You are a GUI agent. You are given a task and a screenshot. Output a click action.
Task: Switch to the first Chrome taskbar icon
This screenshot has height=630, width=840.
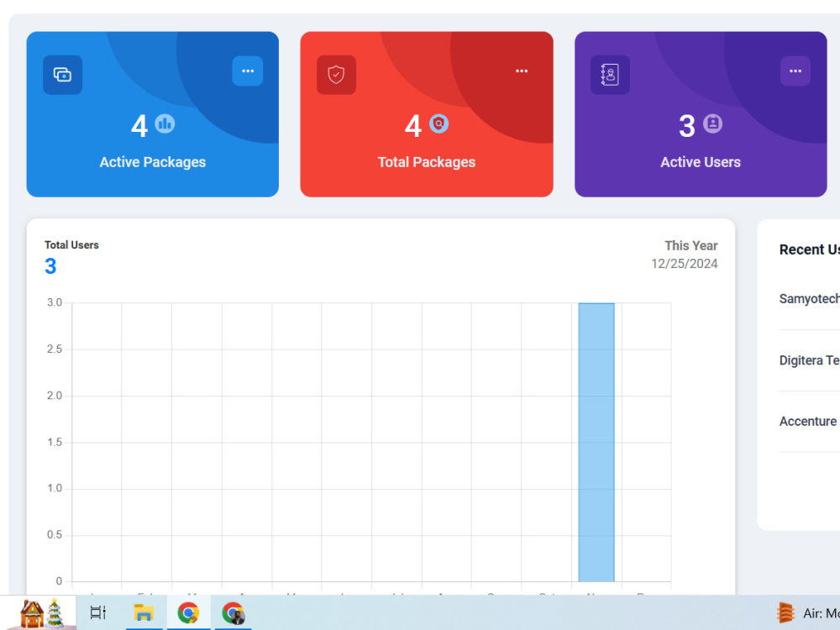pos(188,612)
